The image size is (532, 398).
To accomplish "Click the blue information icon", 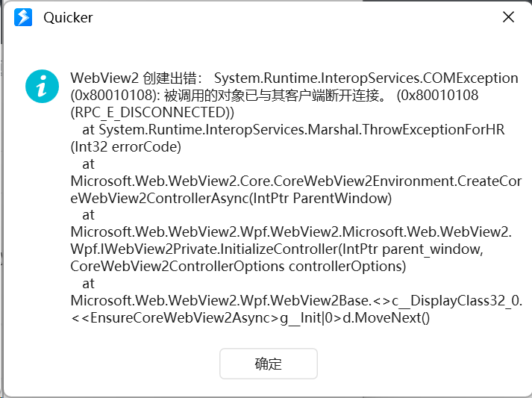I will coord(42,87).
